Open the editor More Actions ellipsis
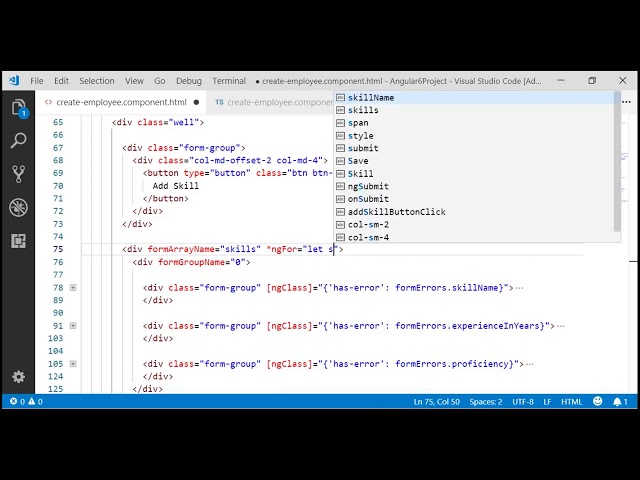The width and height of the screenshot is (640, 480). pyautogui.click(x=627, y=102)
